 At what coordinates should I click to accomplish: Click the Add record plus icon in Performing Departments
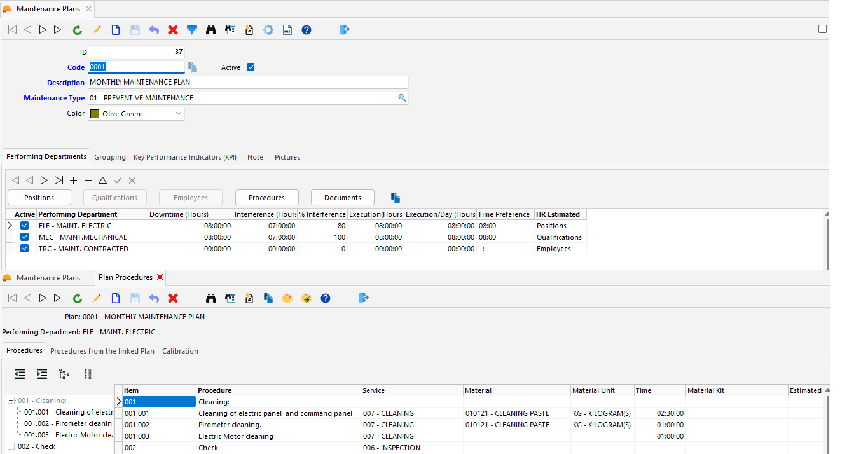tap(72, 180)
